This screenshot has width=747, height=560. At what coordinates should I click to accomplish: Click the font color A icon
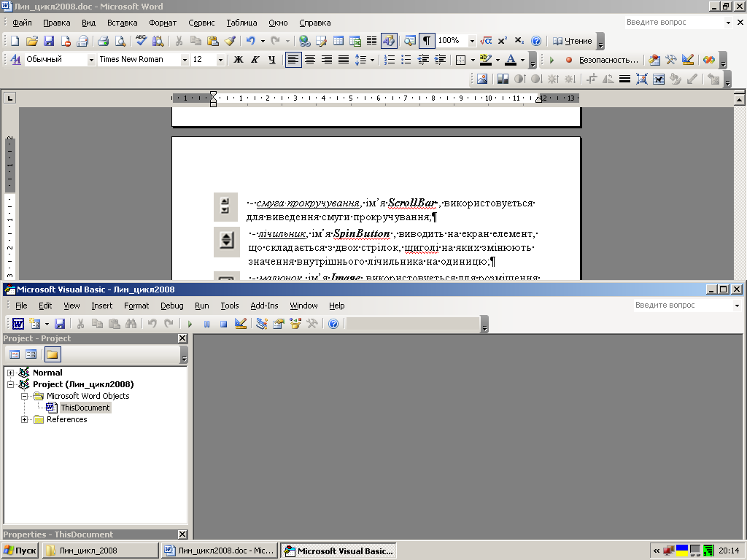coord(511,60)
